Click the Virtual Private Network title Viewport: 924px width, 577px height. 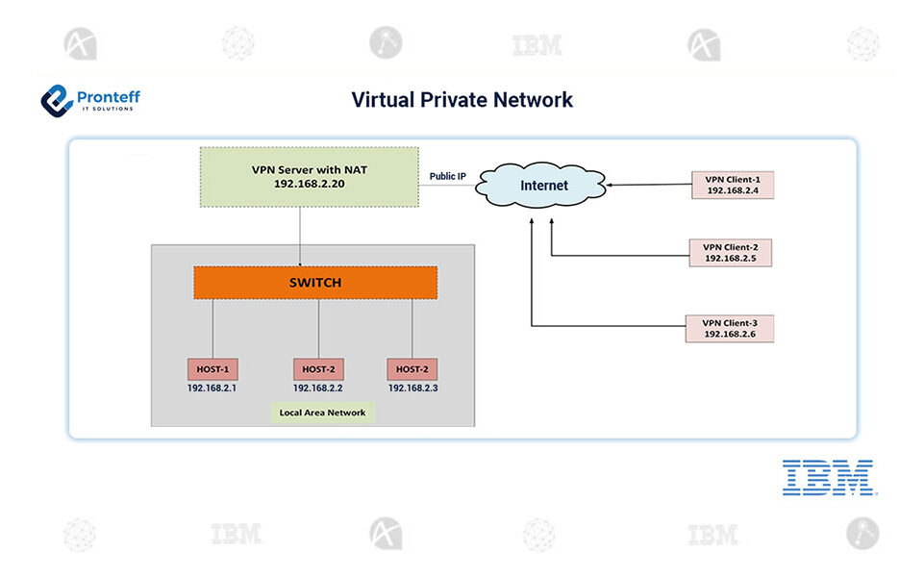click(462, 100)
